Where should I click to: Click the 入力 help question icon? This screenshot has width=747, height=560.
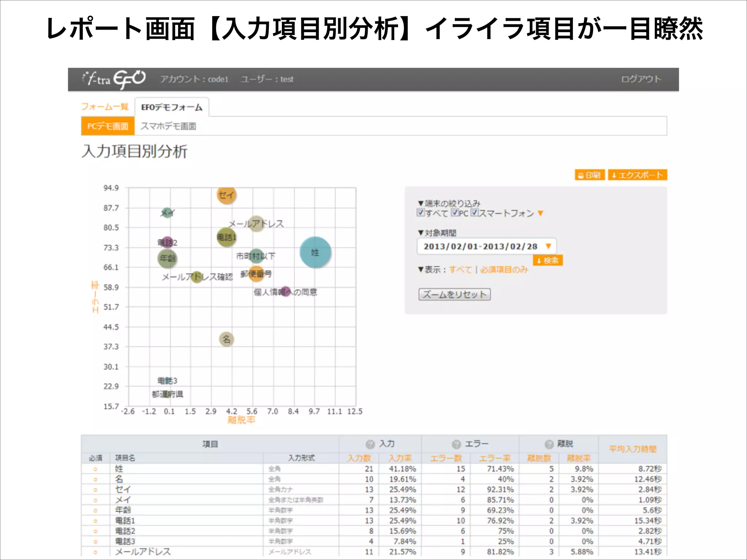[x=370, y=444]
